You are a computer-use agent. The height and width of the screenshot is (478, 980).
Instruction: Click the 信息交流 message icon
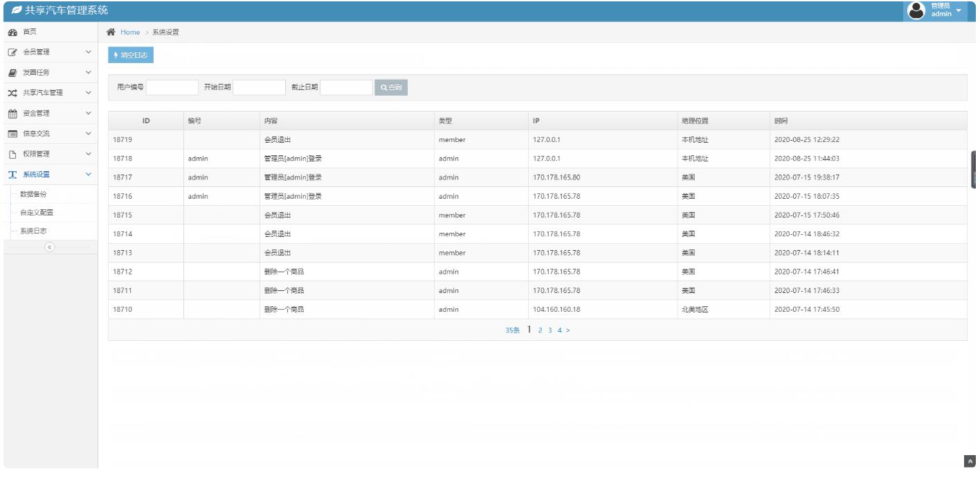tap(13, 133)
